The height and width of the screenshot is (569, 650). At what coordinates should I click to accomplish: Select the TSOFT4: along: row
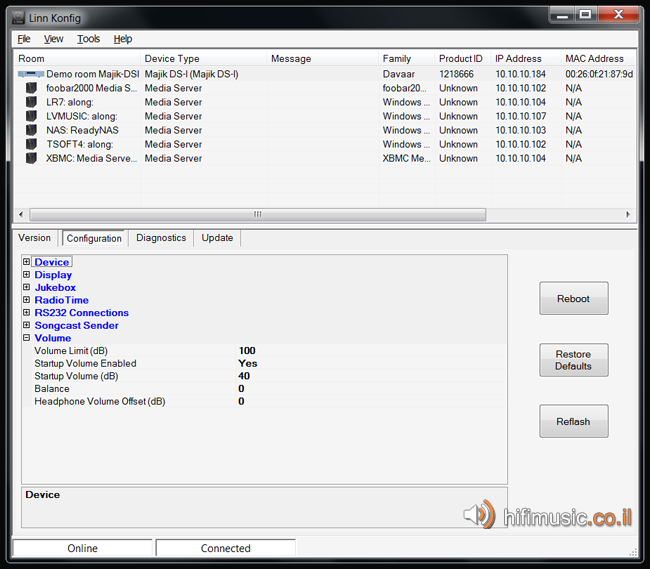click(325, 145)
